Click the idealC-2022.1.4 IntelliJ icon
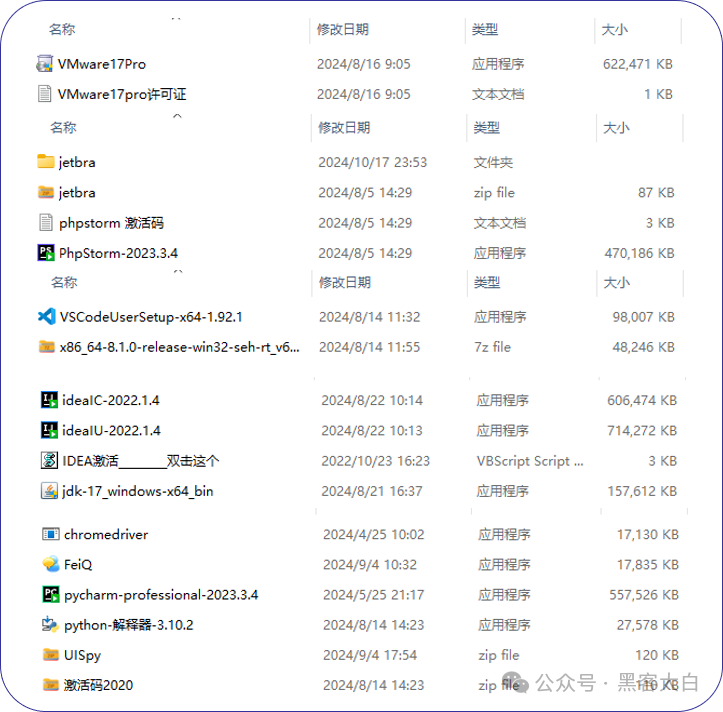 [x=49, y=400]
